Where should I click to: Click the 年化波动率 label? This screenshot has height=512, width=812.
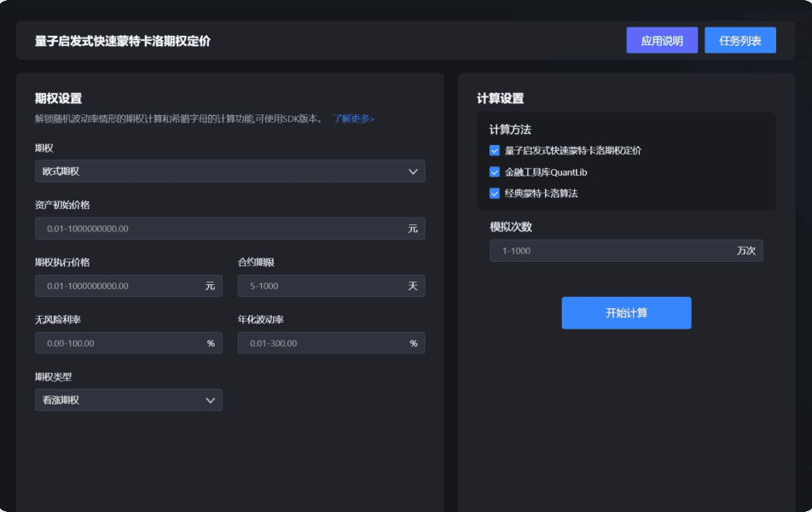tap(260, 320)
